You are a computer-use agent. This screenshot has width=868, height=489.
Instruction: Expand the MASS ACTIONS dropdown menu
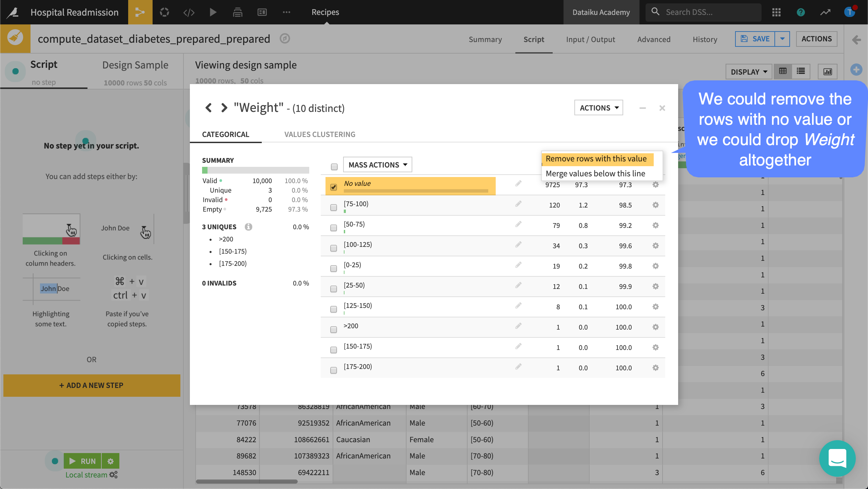[376, 164]
